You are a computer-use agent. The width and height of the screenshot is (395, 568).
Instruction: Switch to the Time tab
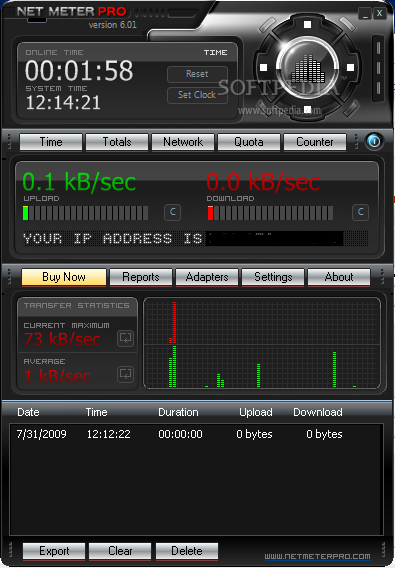[51, 142]
